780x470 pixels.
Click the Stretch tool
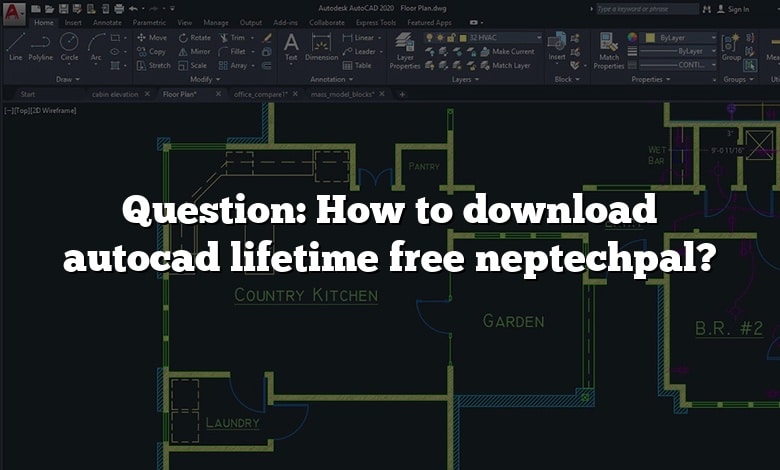click(153, 65)
